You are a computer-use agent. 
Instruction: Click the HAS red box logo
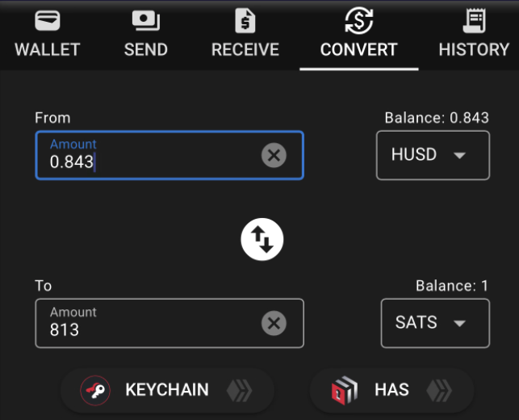344,391
